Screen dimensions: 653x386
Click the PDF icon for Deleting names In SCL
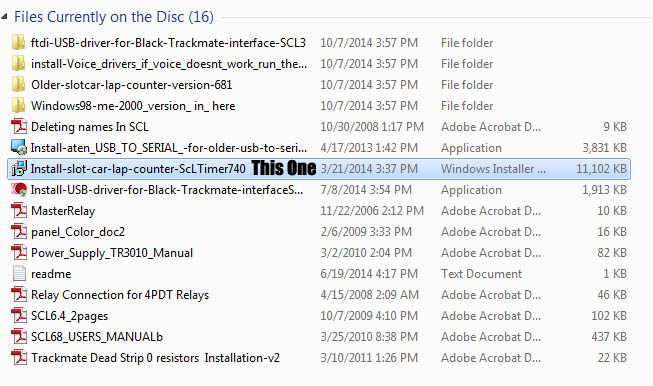click(x=19, y=127)
